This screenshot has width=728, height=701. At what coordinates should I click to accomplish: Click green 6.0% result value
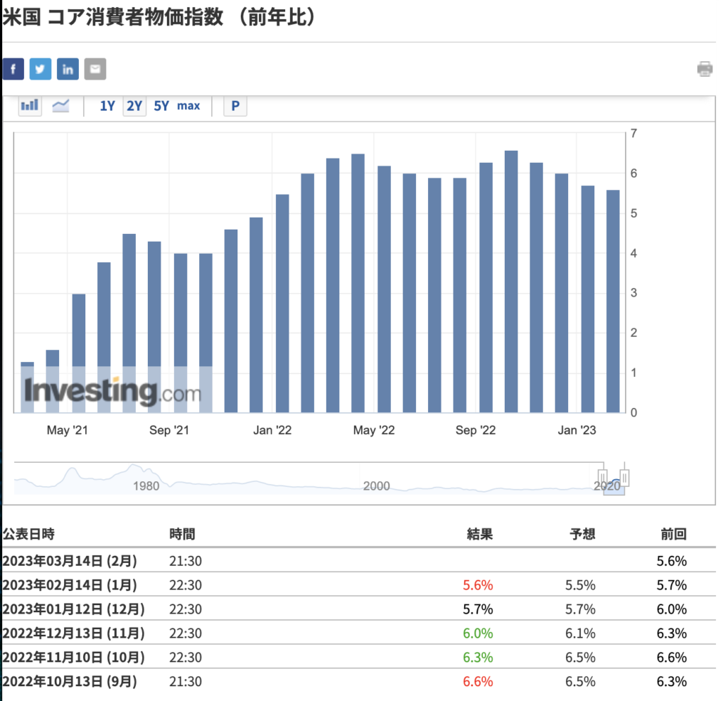478,633
